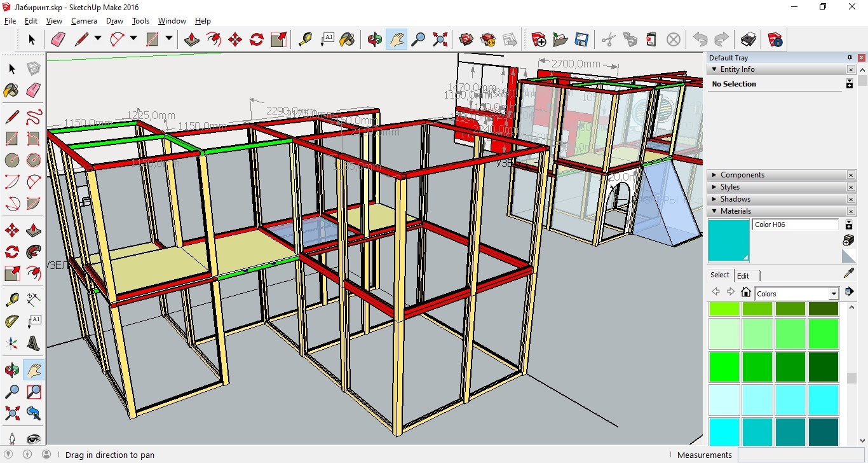This screenshot has width=868, height=463.
Task: Activate Zoom Window tool in left toolbar
Action: (34, 392)
